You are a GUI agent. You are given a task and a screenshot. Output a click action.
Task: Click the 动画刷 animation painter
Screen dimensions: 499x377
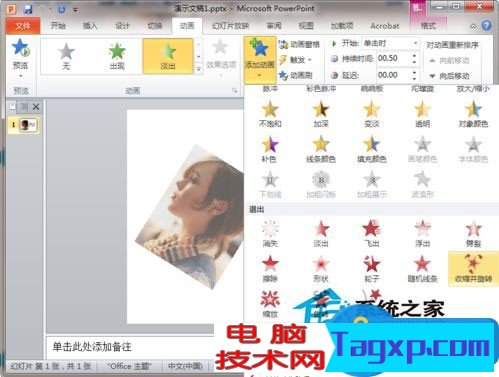(x=296, y=75)
